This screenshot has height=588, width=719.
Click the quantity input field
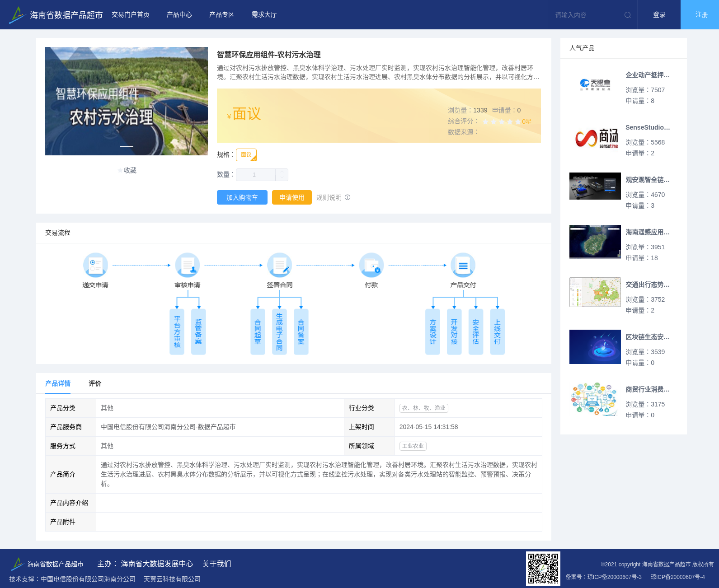256,175
